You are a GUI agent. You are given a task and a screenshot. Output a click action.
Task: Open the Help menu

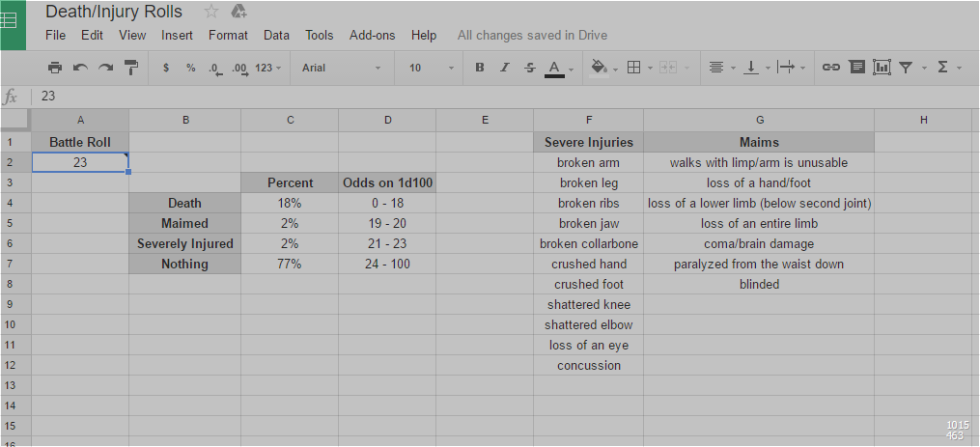click(x=424, y=35)
